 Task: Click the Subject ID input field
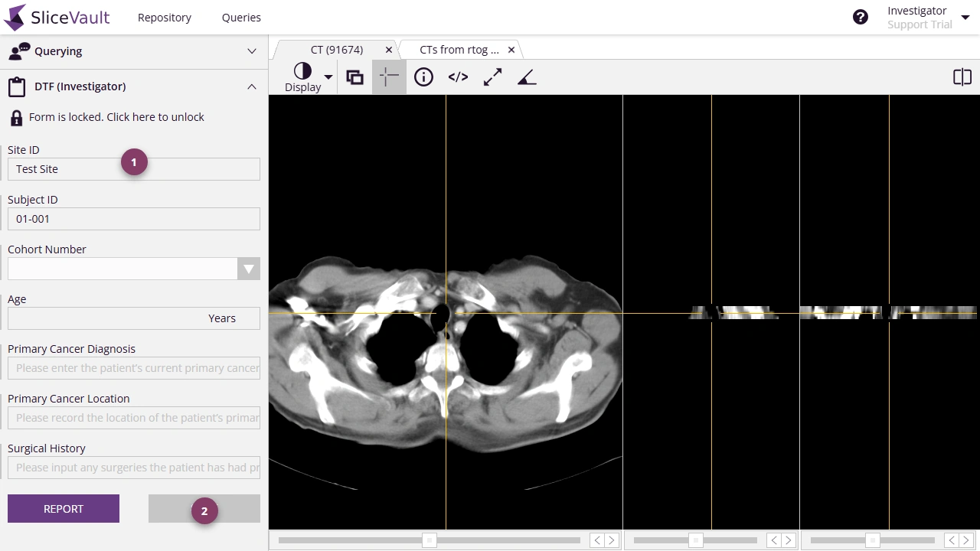[x=134, y=219]
